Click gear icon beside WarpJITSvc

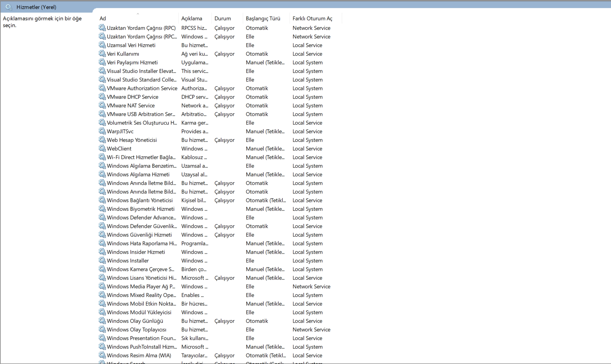pos(102,131)
